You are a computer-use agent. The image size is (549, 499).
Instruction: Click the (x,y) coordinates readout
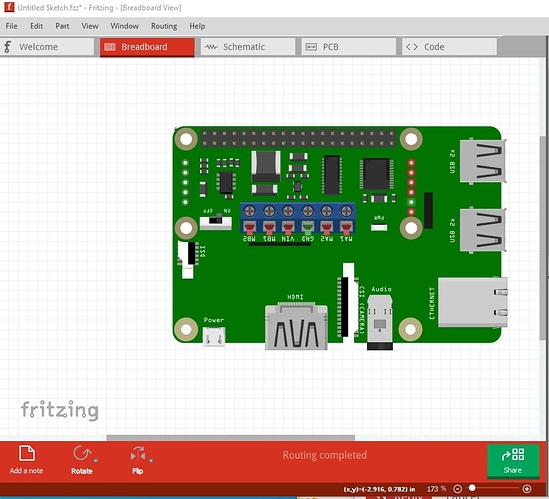379,489
